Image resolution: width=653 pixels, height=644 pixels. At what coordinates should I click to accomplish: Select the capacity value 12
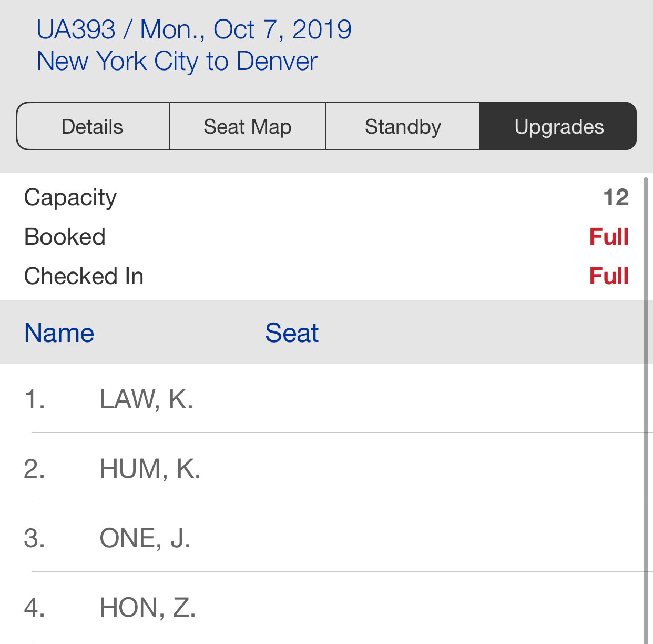pyautogui.click(x=616, y=198)
